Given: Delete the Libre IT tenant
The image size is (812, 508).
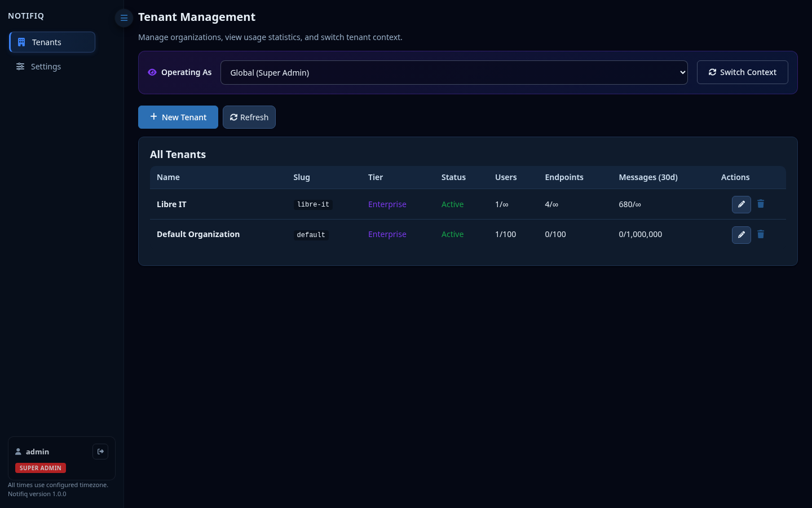Looking at the screenshot, I should pos(761,204).
